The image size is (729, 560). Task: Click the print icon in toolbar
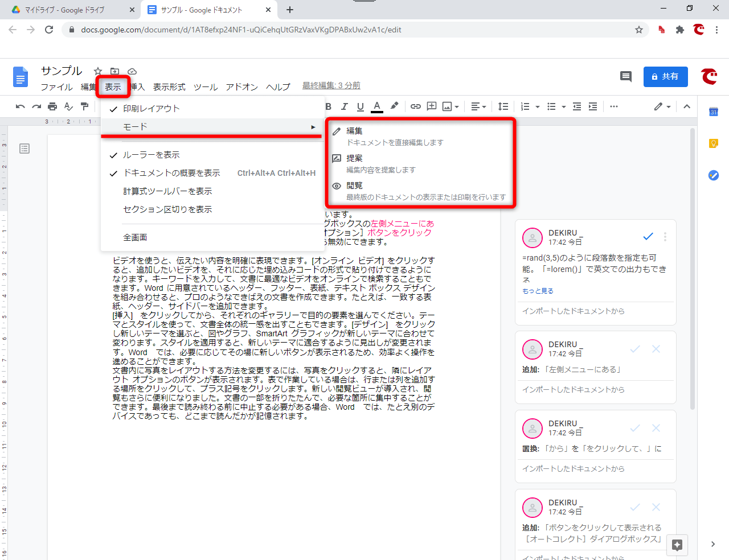52,106
